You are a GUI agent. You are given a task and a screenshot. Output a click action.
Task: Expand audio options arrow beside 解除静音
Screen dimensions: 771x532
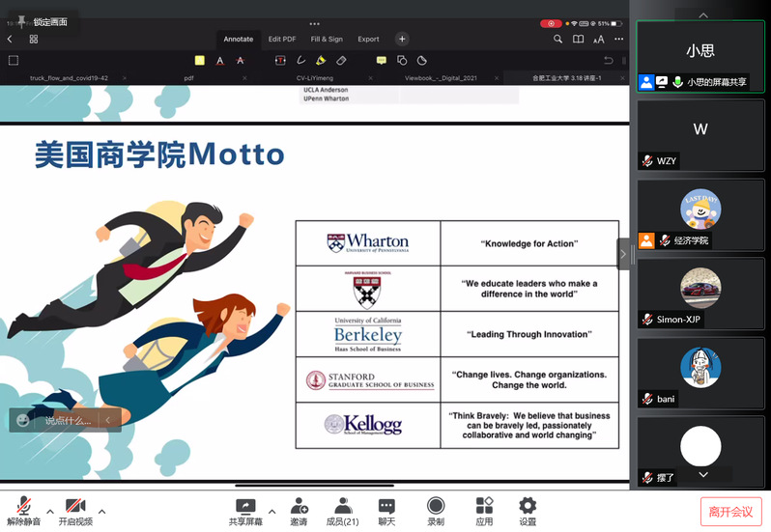coord(50,512)
